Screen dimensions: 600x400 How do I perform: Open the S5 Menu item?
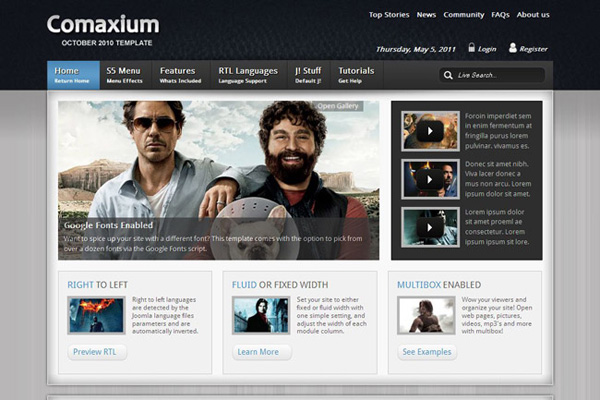click(125, 75)
